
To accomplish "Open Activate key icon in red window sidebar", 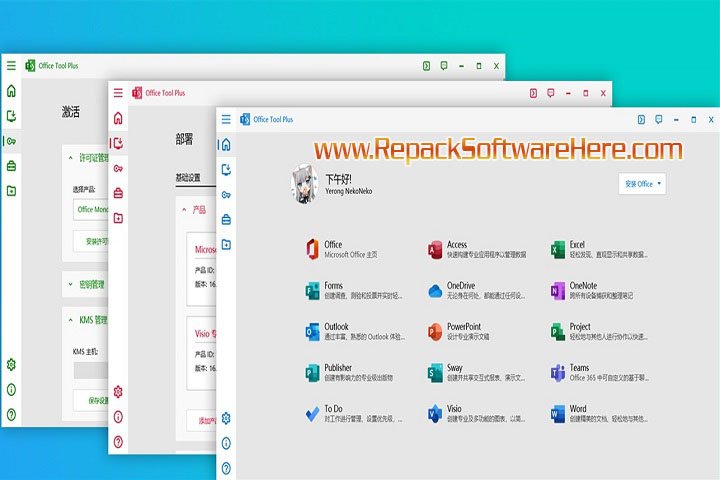I will pos(118,169).
